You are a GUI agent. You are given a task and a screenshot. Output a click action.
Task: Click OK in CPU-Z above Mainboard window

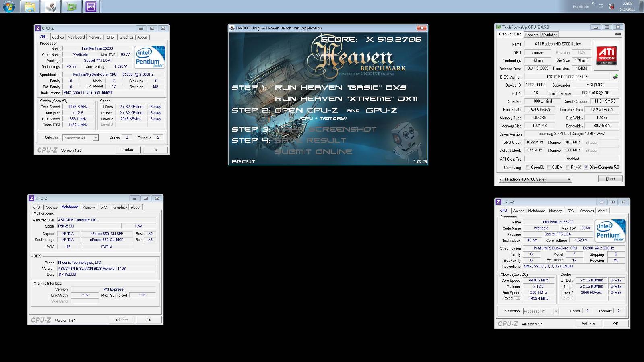pos(155,150)
